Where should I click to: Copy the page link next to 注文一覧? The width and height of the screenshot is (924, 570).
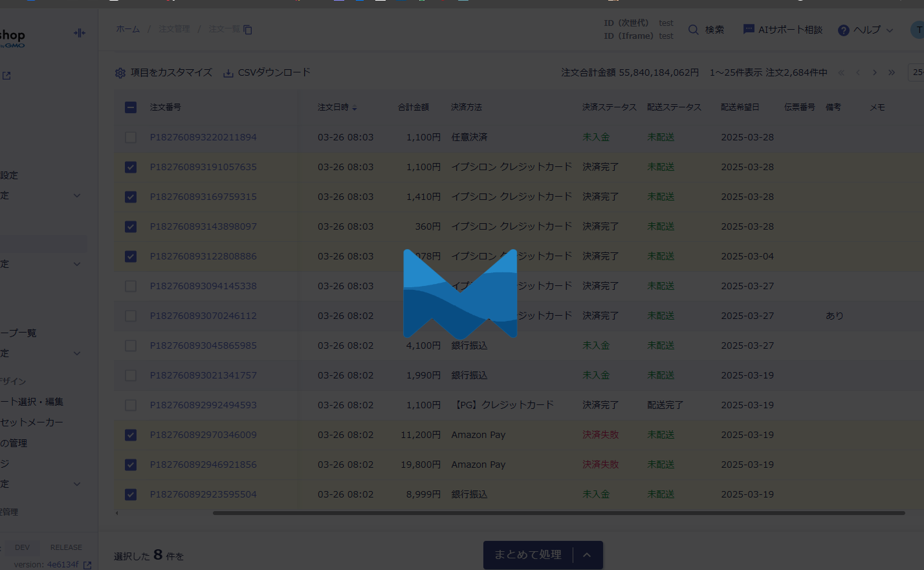tap(248, 30)
